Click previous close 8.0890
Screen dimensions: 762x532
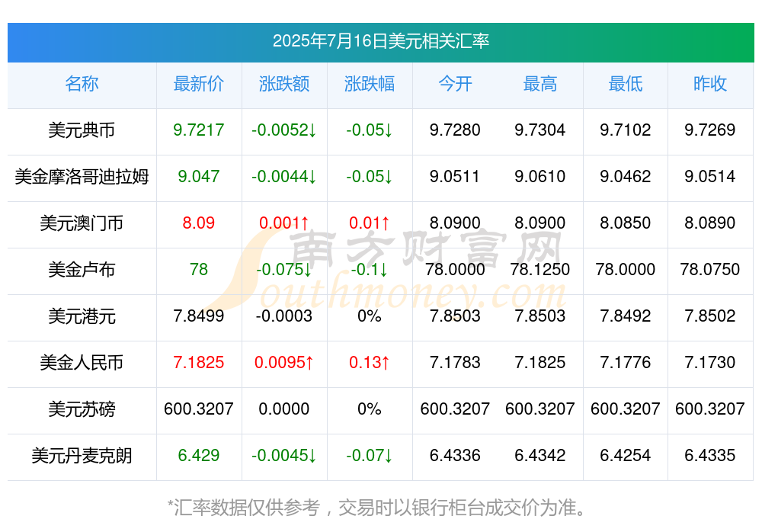[710, 223]
